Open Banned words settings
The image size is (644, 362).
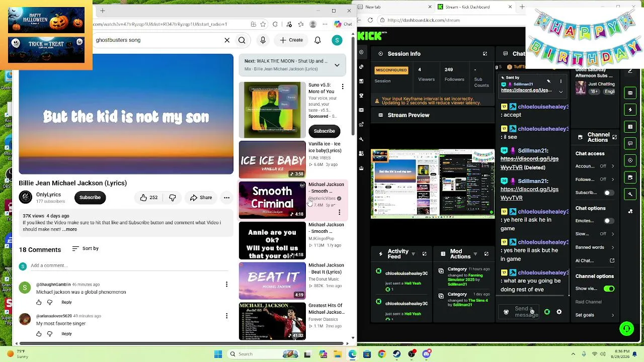click(x=596, y=247)
